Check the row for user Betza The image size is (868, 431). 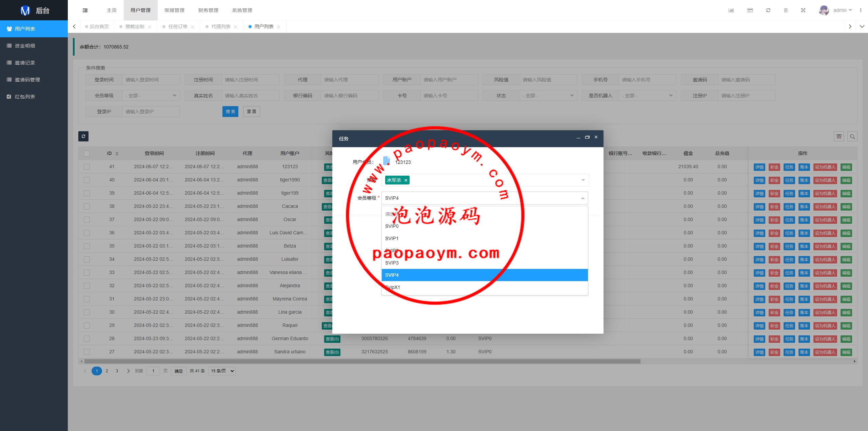(87, 246)
